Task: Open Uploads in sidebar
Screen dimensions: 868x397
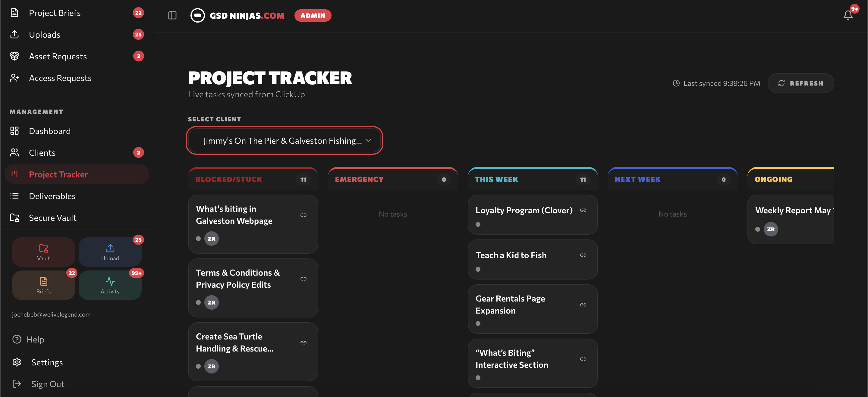Action: coord(77,34)
